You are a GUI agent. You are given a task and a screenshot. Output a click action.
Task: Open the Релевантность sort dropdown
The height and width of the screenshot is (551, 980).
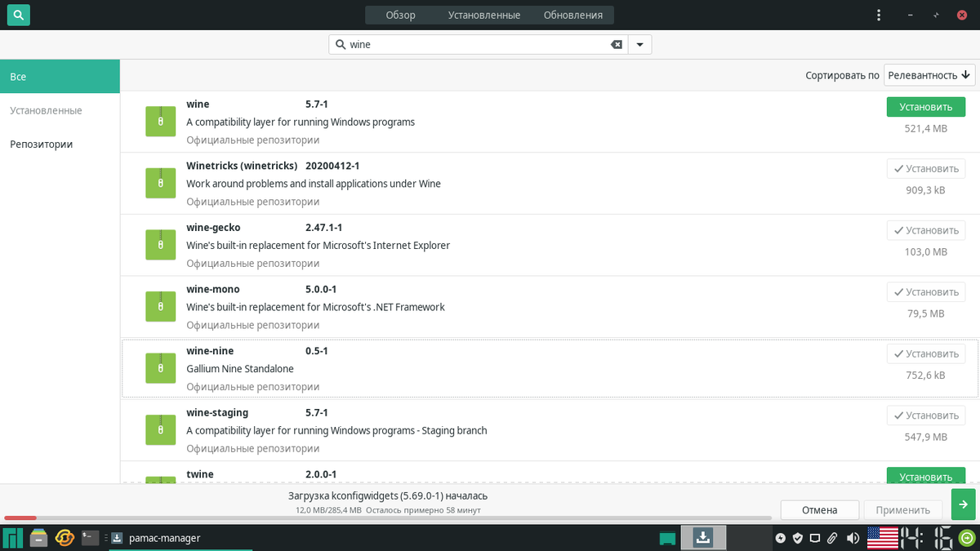click(929, 75)
